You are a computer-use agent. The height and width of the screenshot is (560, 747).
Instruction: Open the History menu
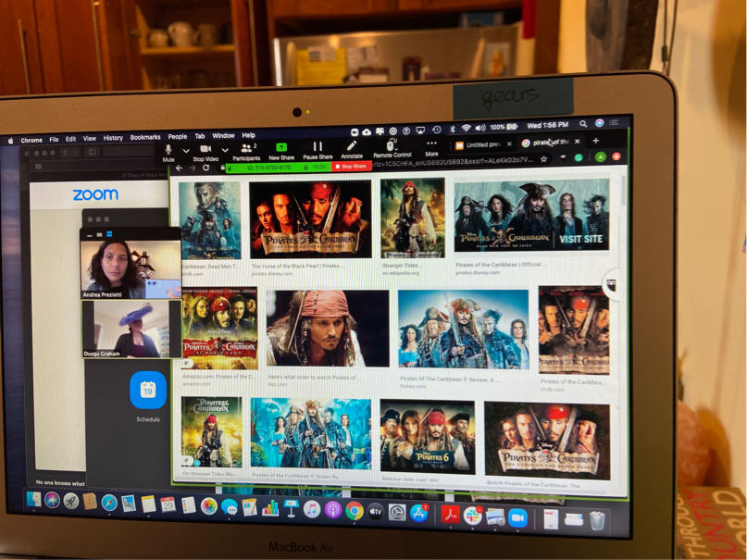(x=113, y=138)
